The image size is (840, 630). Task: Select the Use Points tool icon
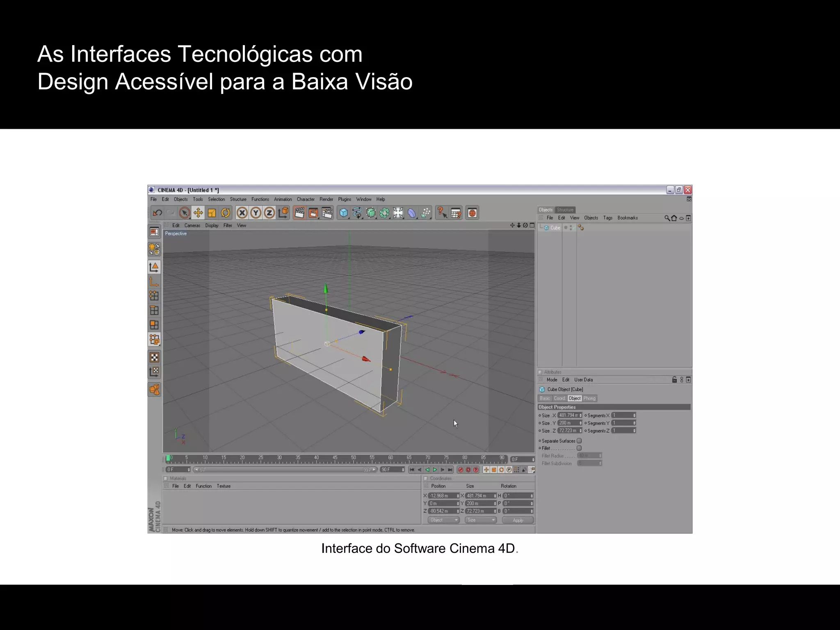click(x=154, y=296)
